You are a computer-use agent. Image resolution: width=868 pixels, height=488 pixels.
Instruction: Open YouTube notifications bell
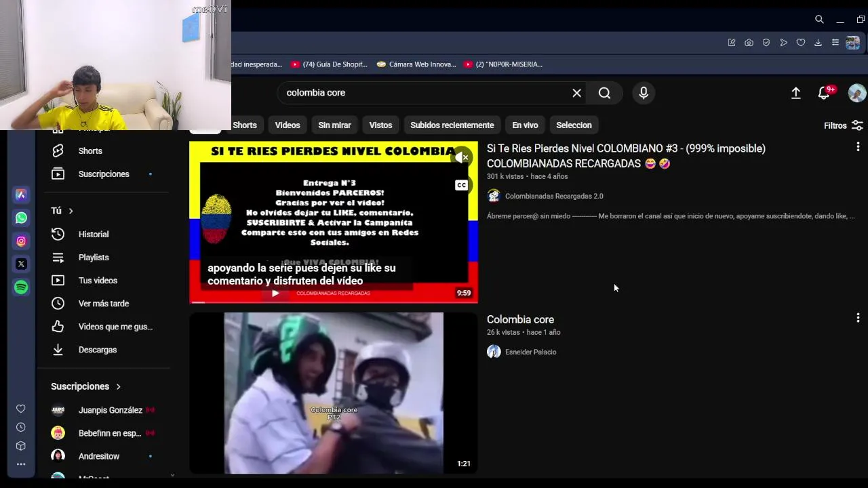coord(825,93)
